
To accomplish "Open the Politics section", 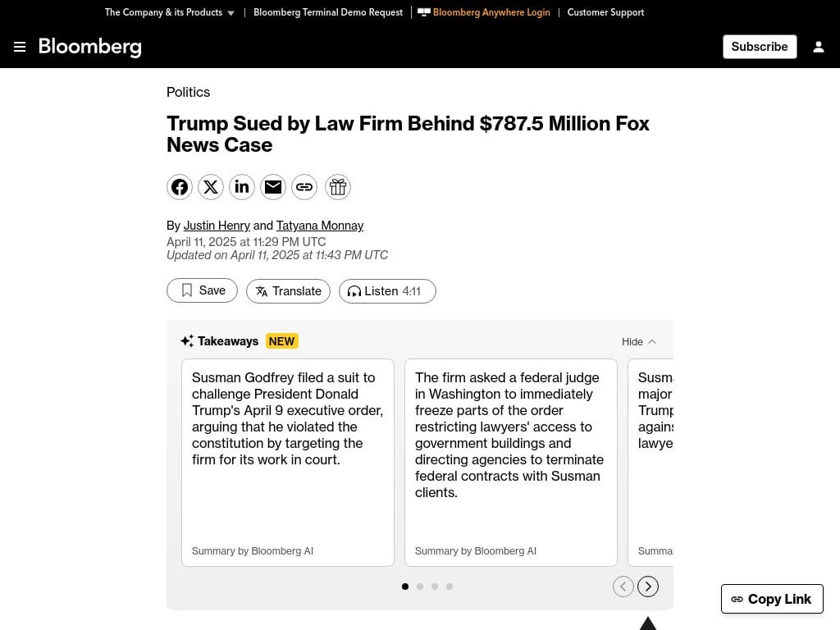I will (x=188, y=92).
